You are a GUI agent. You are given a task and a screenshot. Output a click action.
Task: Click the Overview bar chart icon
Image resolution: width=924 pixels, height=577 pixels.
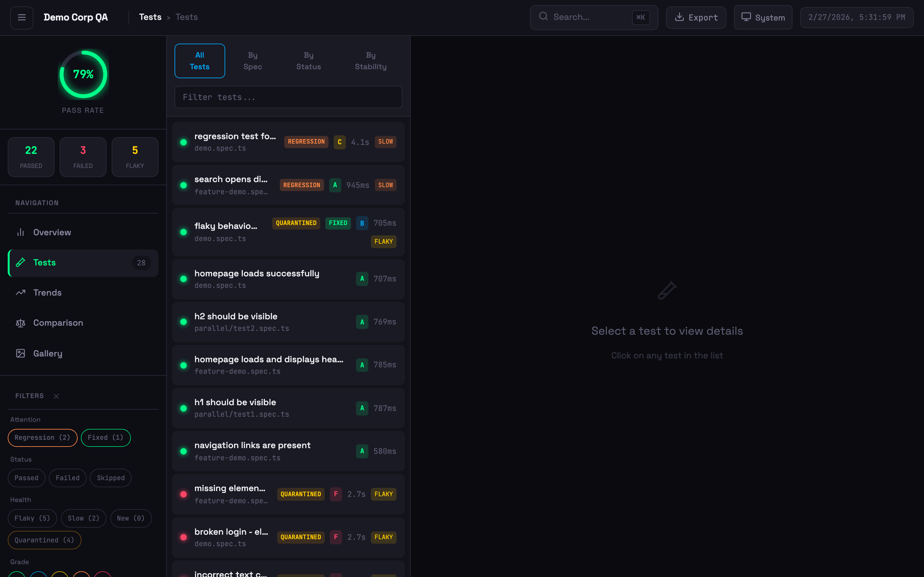pos(21,232)
